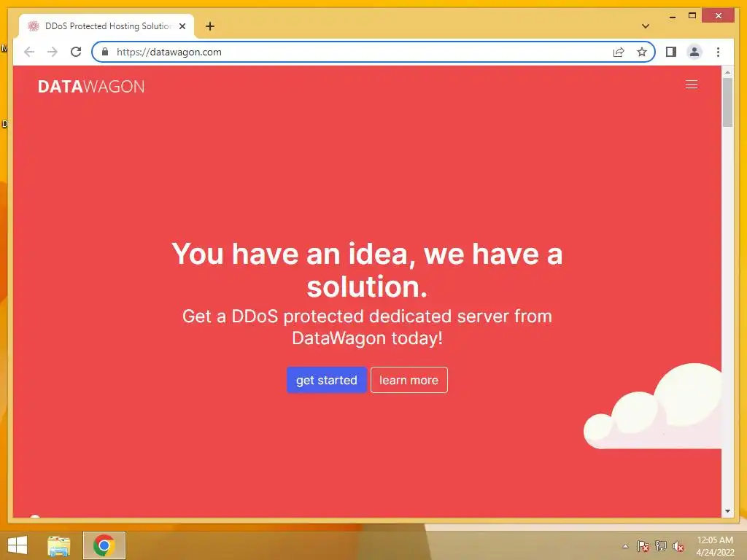Open the taskbar clock and date
The image size is (747, 560).
(715, 546)
